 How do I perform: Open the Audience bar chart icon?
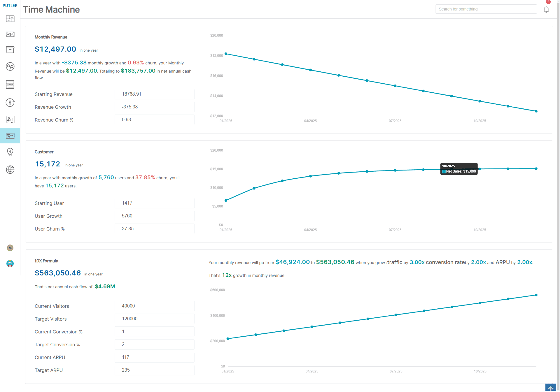click(x=10, y=119)
